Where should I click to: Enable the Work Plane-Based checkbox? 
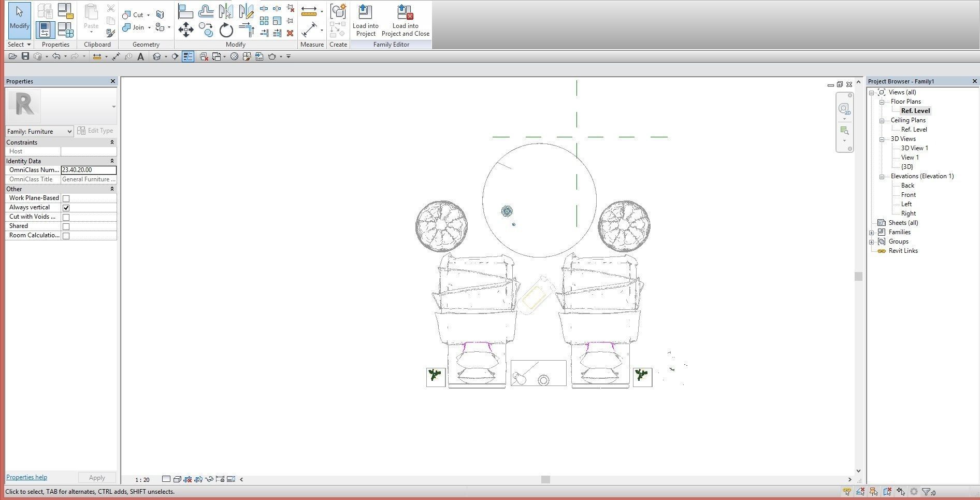[66, 198]
